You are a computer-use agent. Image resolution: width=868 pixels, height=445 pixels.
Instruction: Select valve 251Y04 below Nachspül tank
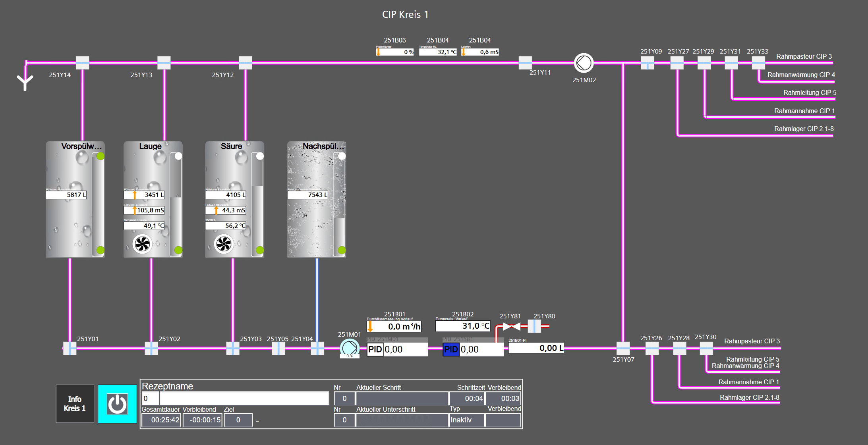[x=317, y=349]
